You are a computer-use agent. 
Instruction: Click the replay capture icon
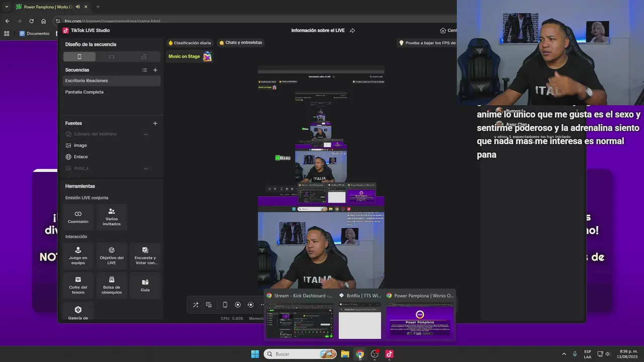click(x=251, y=305)
